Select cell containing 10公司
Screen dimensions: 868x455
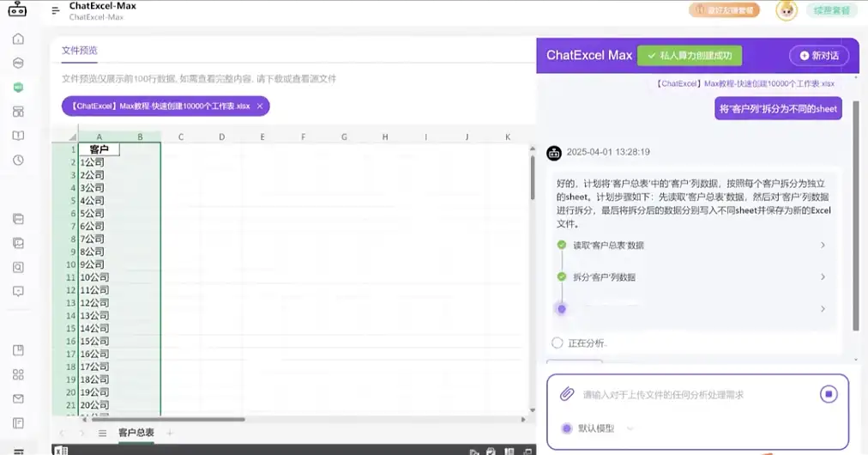(x=99, y=277)
